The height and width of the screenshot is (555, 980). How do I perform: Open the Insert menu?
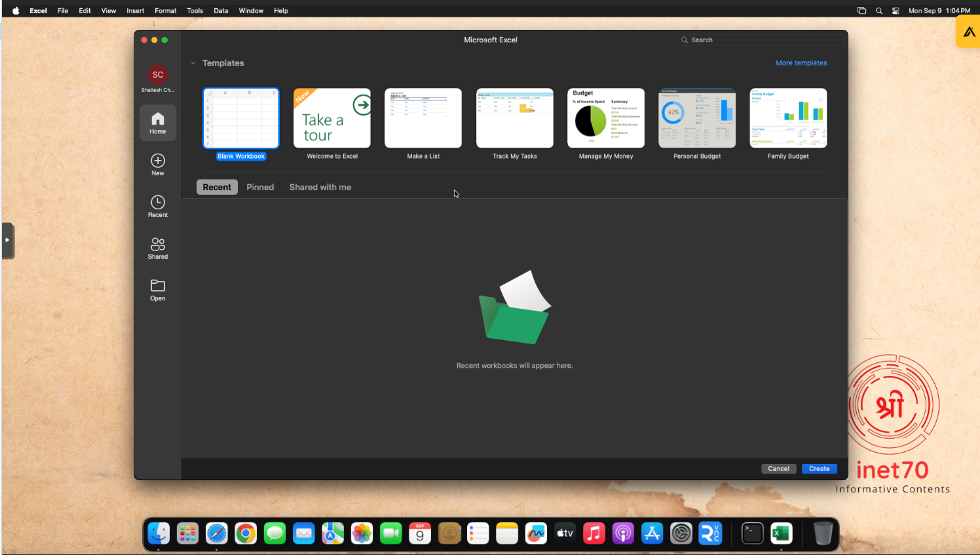coord(136,10)
